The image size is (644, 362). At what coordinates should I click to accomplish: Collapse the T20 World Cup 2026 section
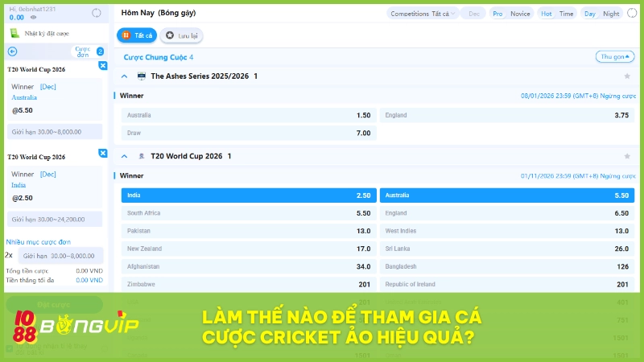click(125, 156)
